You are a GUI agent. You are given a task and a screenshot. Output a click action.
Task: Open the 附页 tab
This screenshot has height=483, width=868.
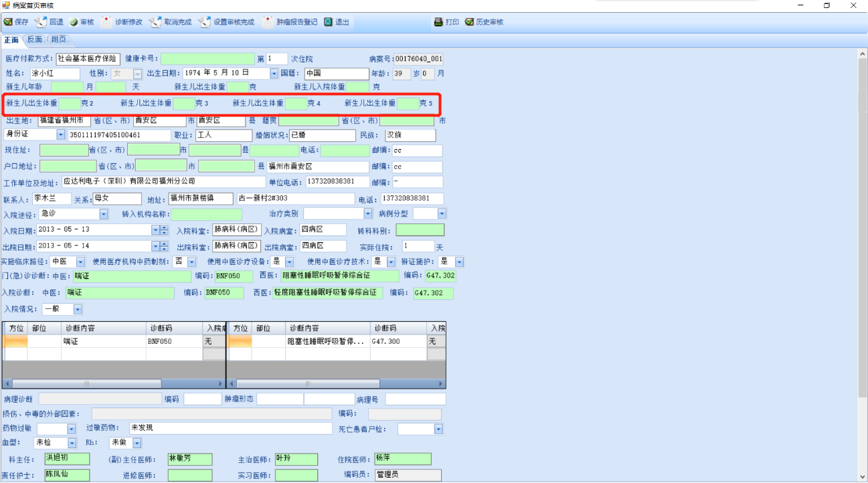59,39
